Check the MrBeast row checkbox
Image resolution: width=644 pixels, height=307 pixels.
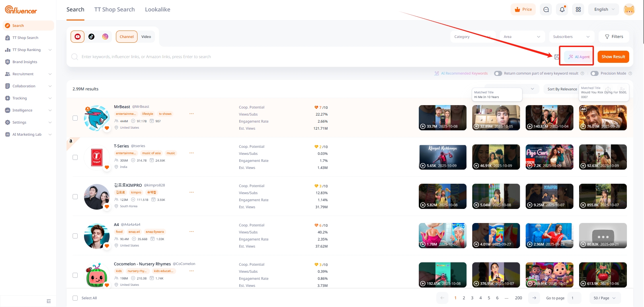(75, 118)
